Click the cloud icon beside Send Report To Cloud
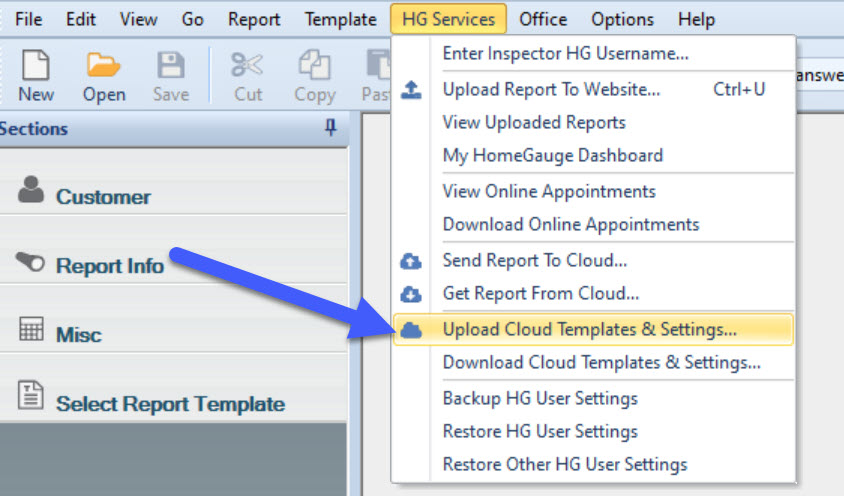The image size is (844, 496). pyautogui.click(x=411, y=261)
